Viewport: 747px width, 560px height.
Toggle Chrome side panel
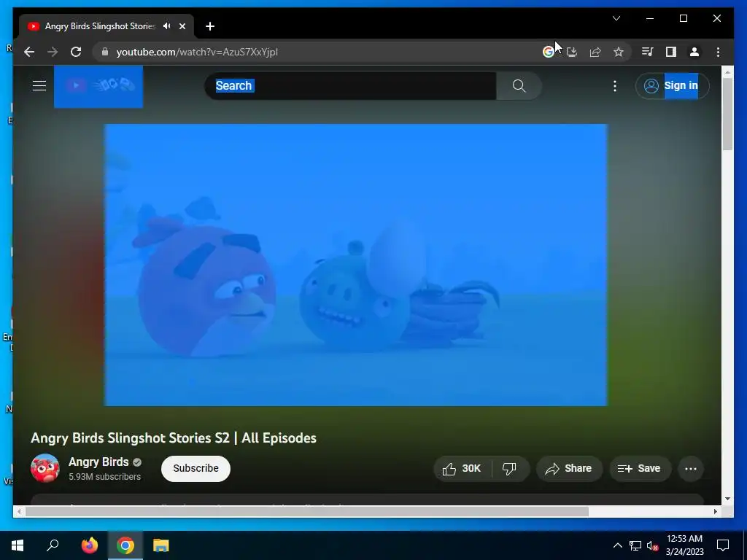point(671,52)
